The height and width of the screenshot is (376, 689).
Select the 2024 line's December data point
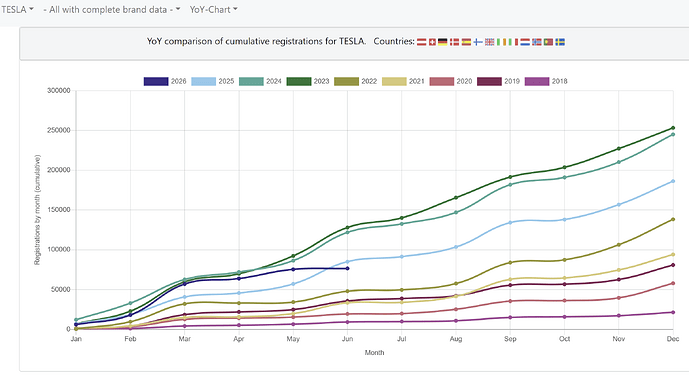point(673,134)
